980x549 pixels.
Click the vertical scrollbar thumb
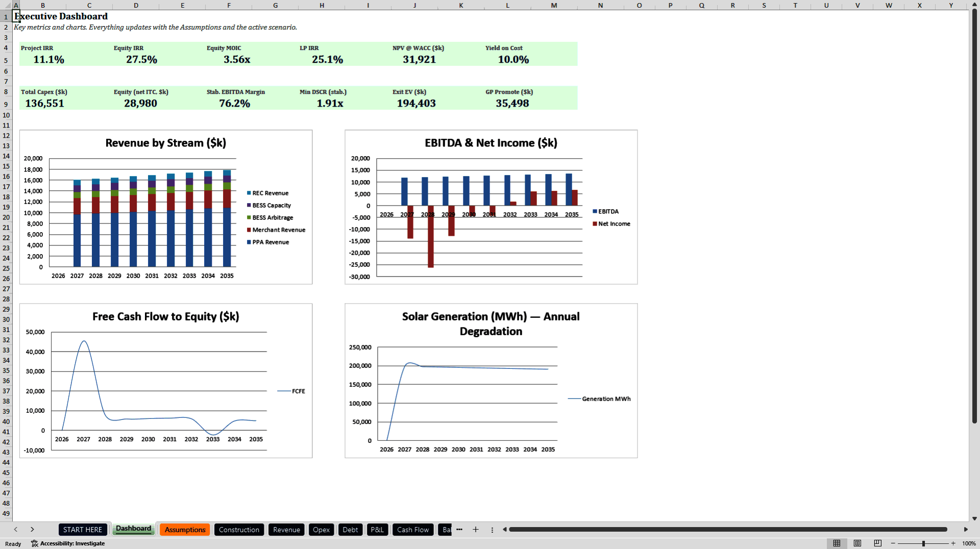pyautogui.click(x=974, y=216)
